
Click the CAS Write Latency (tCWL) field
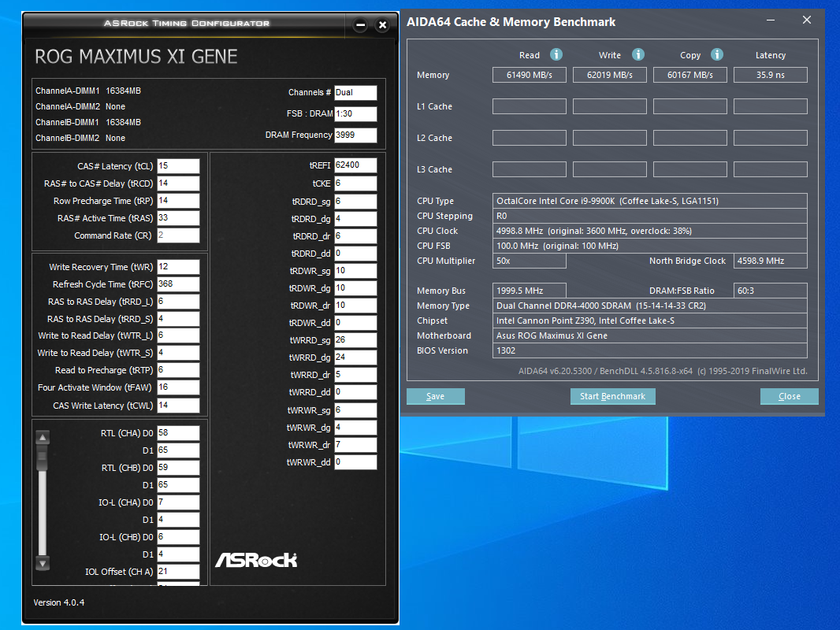click(178, 406)
